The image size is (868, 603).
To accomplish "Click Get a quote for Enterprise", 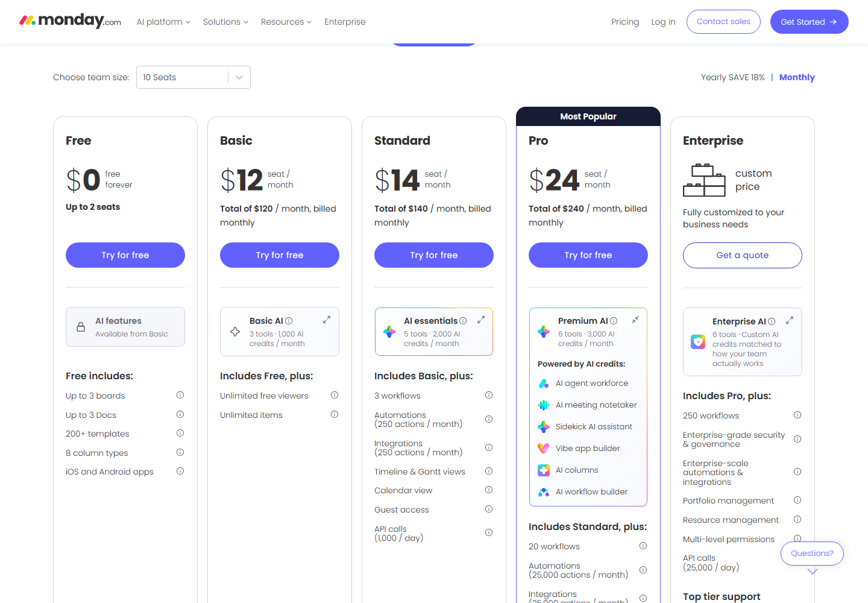I will pos(743,255).
